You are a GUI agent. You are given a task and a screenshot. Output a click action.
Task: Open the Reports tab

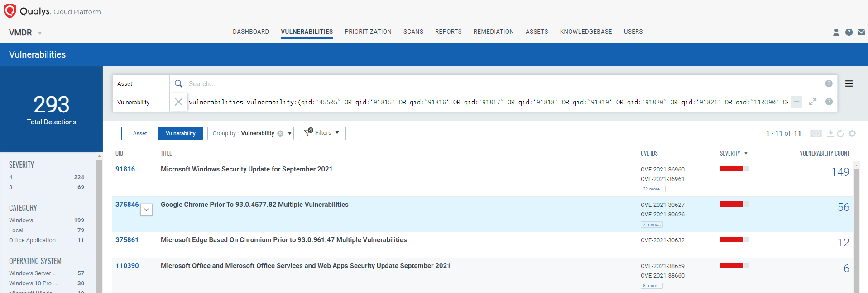pos(448,32)
